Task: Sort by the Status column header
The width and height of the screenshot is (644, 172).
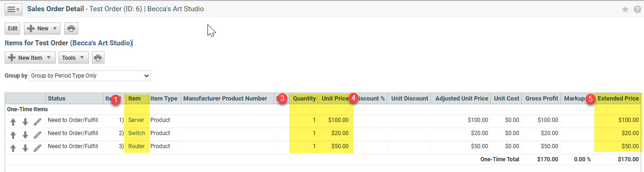Action: pos(57,99)
